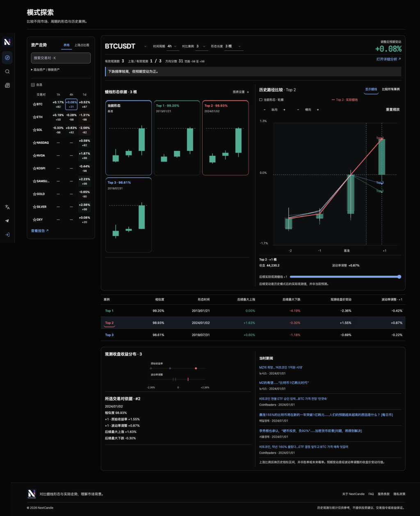Image resolution: width=420 pixels, height=516 pixels.
Task: Decrease horizontal (横向) zoom with minus
Action: tap(297, 110)
